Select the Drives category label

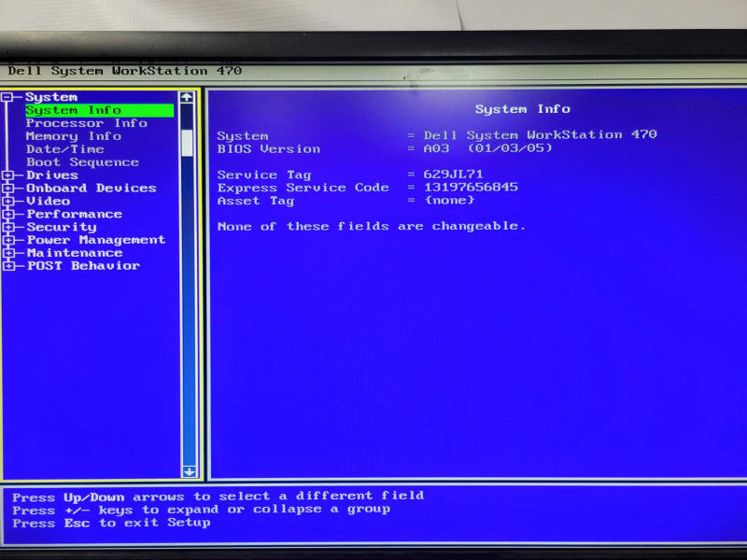coord(52,175)
